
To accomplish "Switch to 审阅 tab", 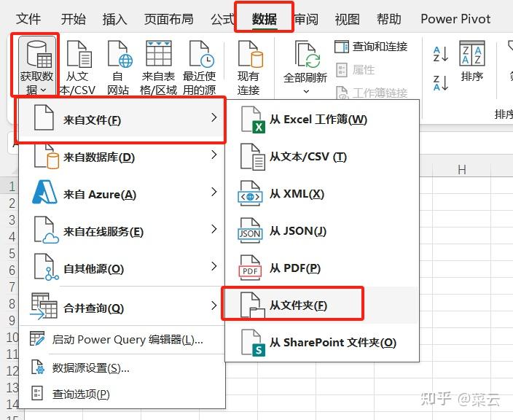I will click(x=306, y=19).
